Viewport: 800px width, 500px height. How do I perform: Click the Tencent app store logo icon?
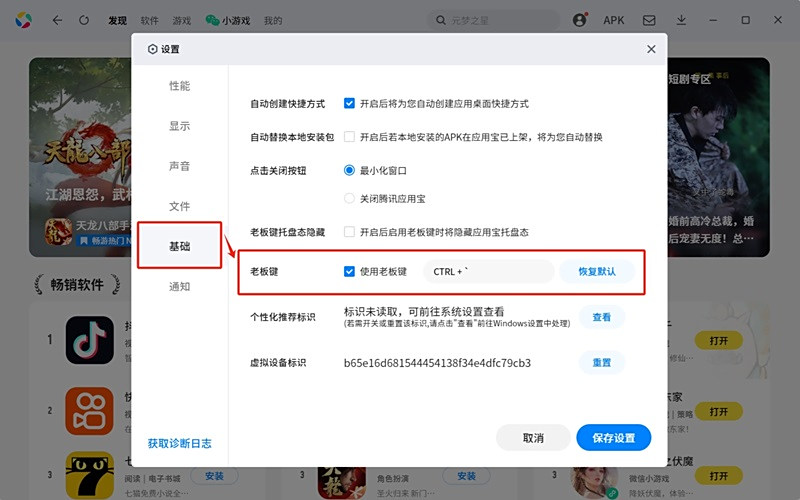pos(23,20)
